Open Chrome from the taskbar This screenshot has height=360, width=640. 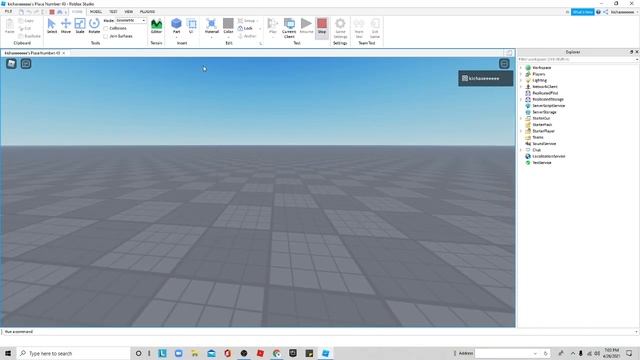[x=277, y=353]
